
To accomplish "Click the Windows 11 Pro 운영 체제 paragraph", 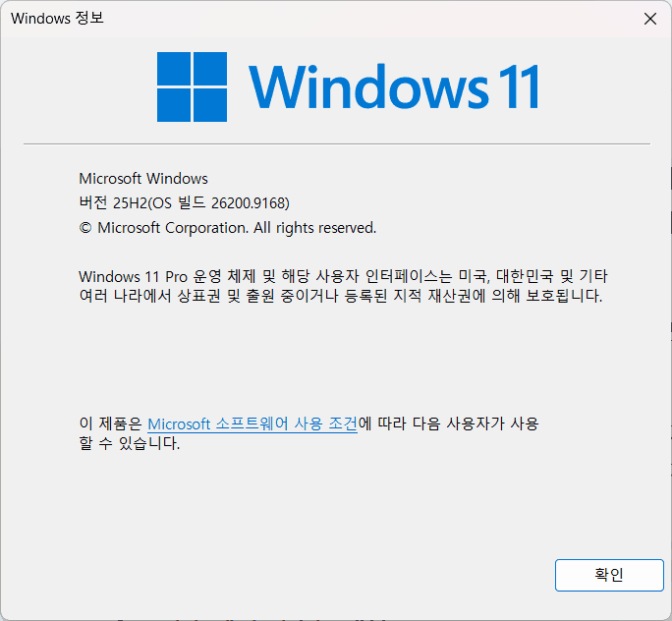I will pos(343,286).
